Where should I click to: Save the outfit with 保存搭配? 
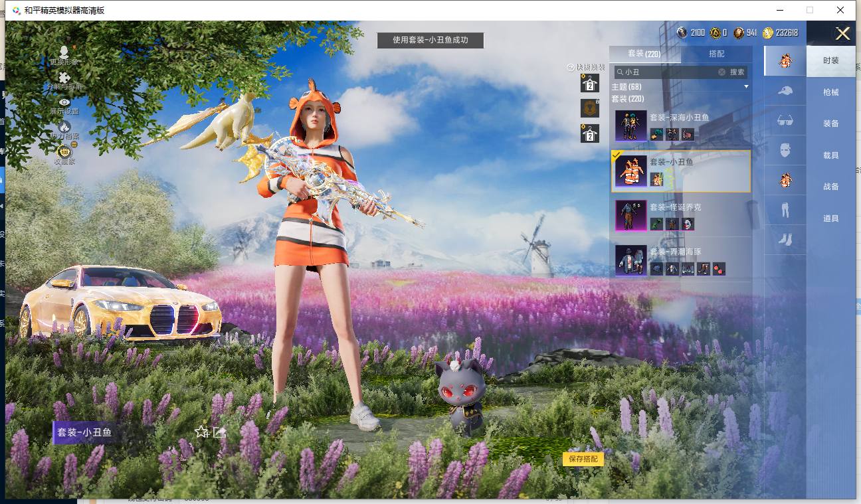pyautogui.click(x=583, y=459)
